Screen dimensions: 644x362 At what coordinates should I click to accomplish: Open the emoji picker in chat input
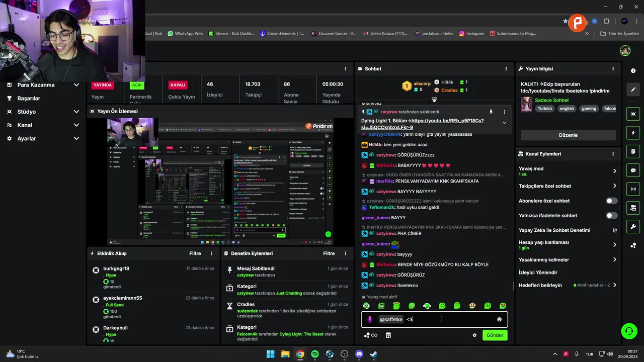499,319
